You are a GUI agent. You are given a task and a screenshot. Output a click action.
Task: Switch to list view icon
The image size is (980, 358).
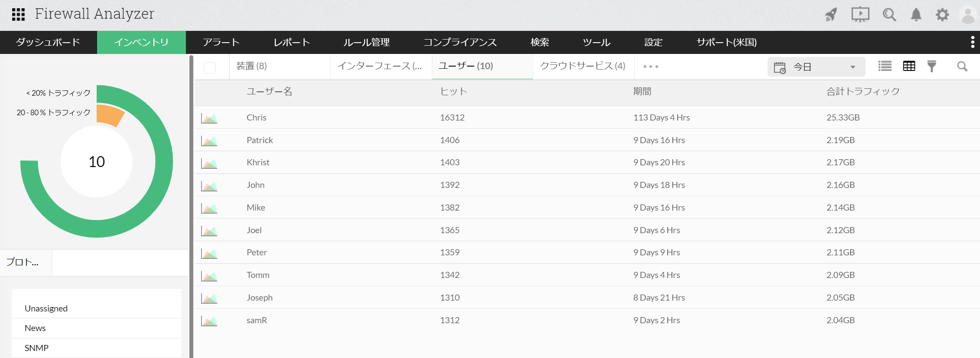(885, 66)
